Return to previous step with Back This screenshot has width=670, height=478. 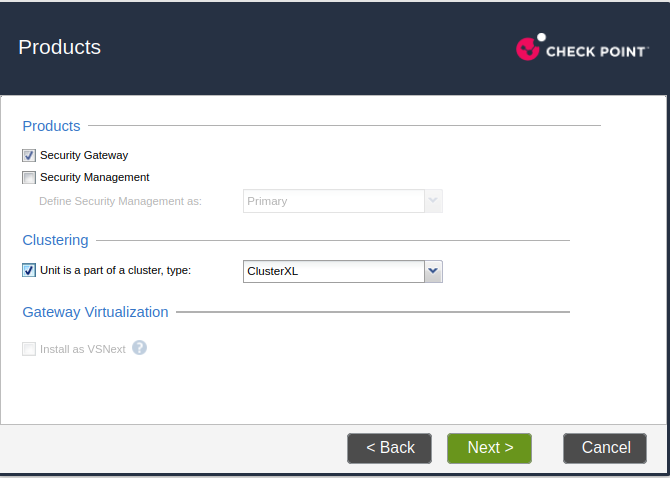pyautogui.click(x=390, y=448)
